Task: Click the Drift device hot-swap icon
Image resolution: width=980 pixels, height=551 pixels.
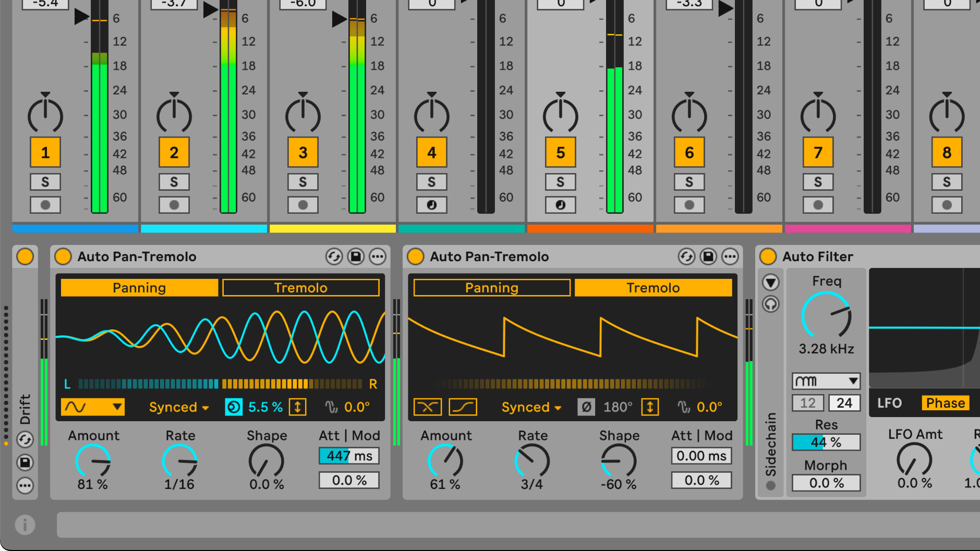Action: coord(25,440)
